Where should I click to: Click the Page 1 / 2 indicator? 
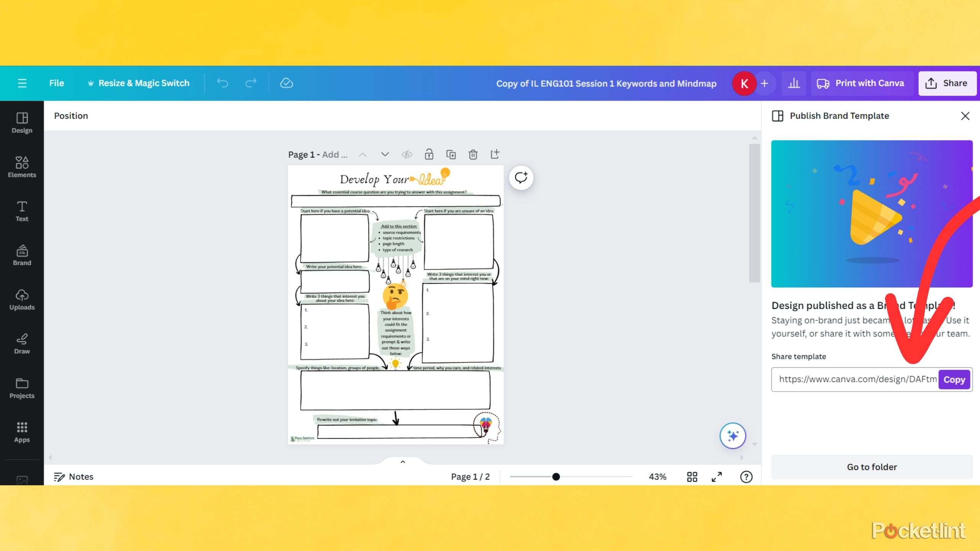pyautogui.click(x=470, y=477)
